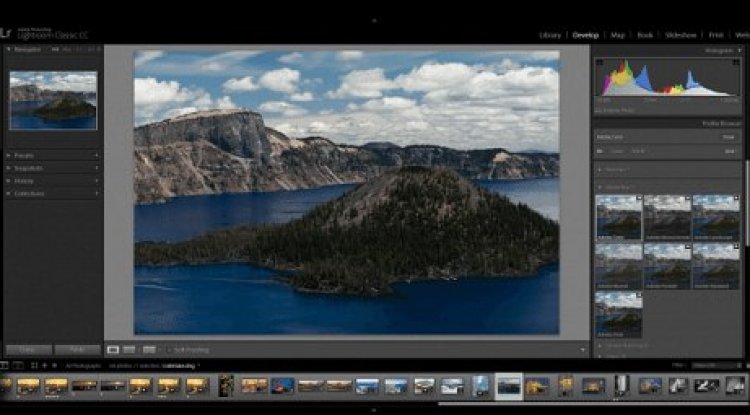Select the third profile thumbnail in top row
Viewport: 750px width, 415px height.
coord(716,218)
